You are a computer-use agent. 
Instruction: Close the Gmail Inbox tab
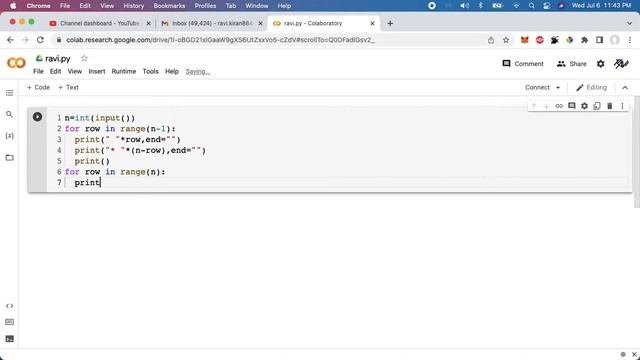[260, 23]
